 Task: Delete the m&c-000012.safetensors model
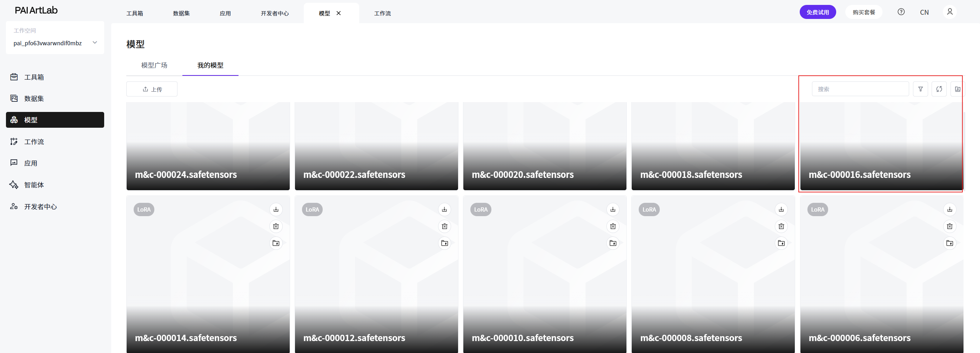(x=444, y=226)
